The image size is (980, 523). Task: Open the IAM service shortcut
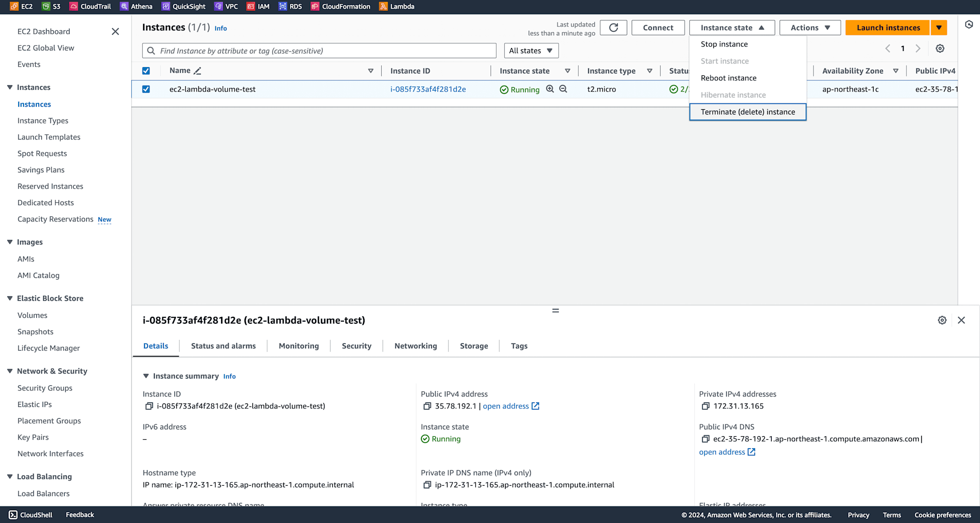pos(258,6)
